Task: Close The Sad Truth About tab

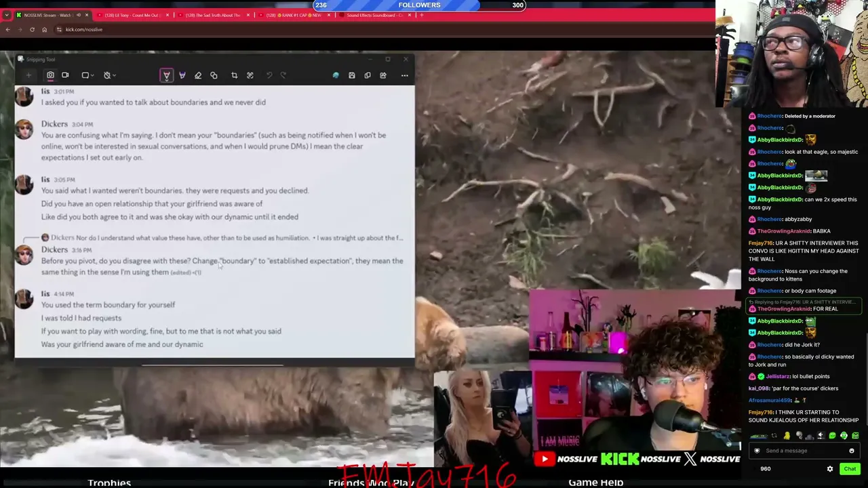Action: [248, 15]
